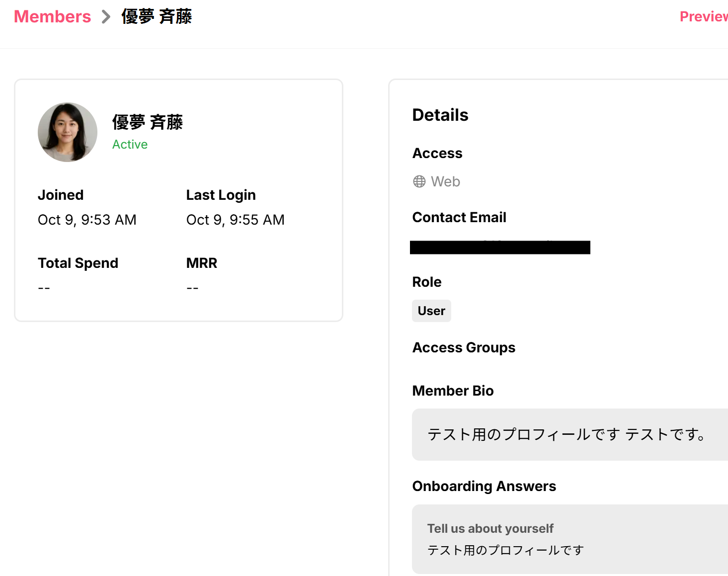Click the Total Spend label

tap(78, 263)
